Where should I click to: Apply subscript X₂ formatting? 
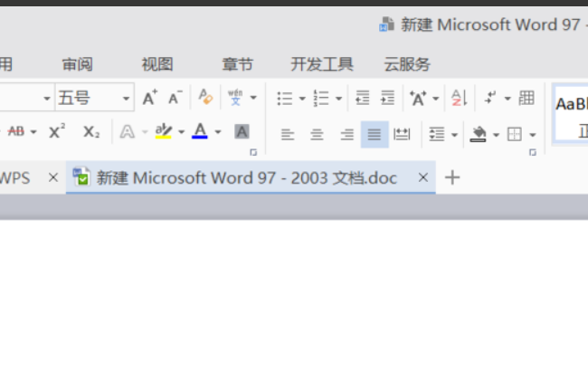coord(91,131)
